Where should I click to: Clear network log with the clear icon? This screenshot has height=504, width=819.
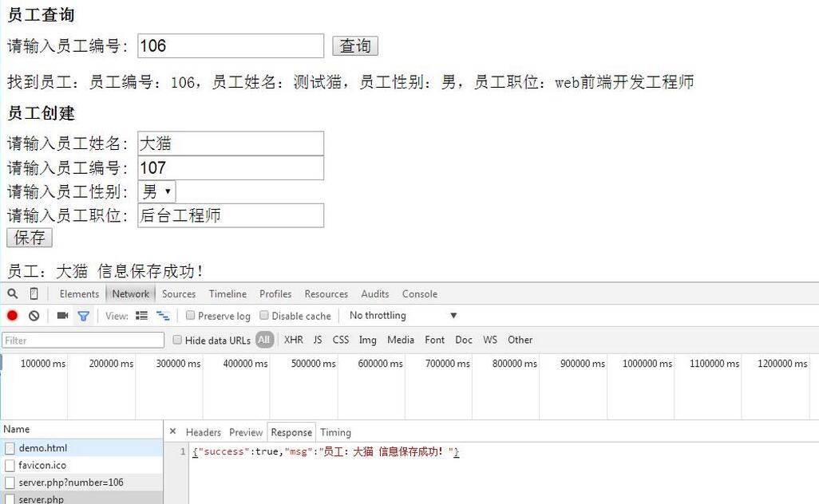34,316
